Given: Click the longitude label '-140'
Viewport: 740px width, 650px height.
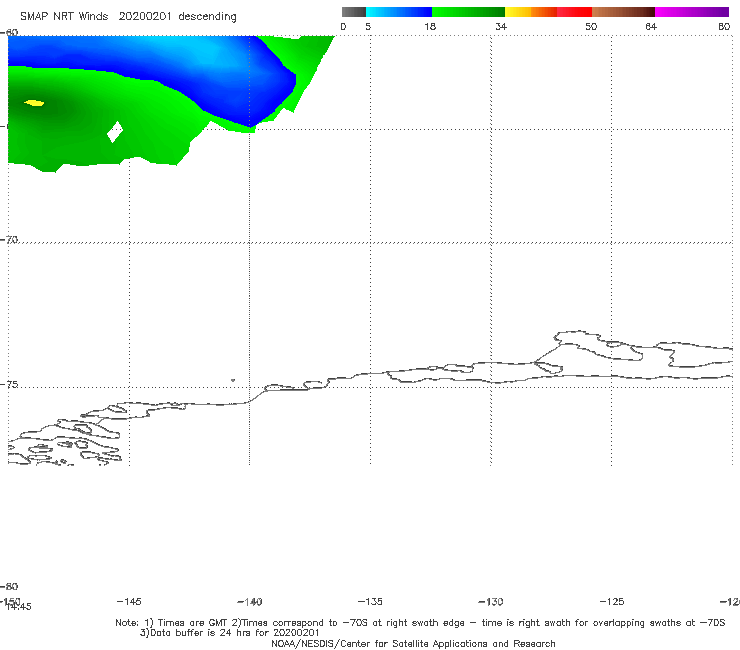Looking at the screenshot, I should pos(250,601).
